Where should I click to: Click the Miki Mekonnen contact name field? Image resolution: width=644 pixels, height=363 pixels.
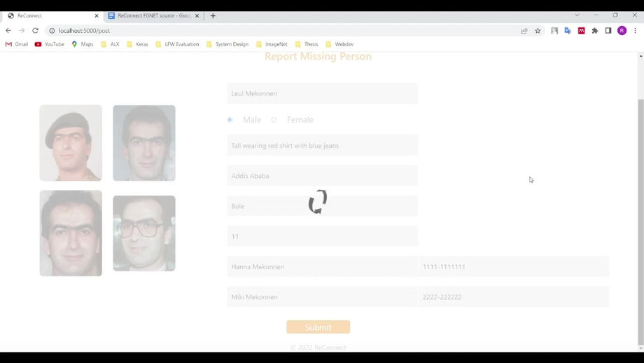pyautogui.click(x=323, y=297)
